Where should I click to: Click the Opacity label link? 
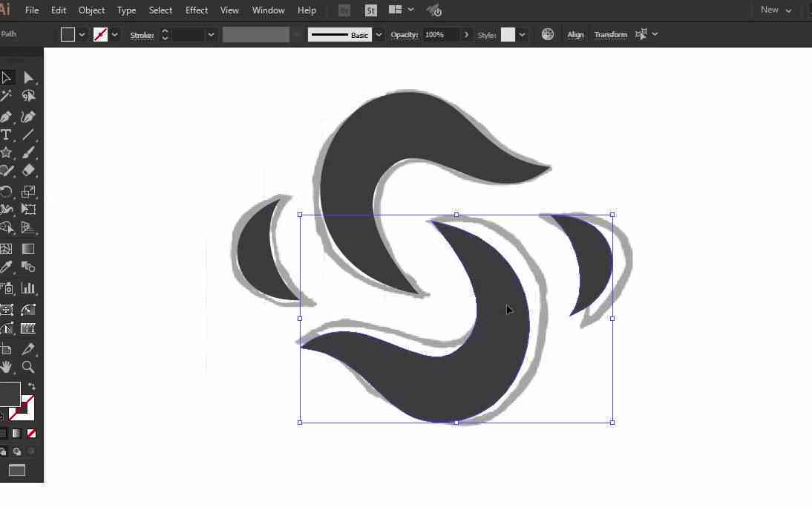(x=405, y=35)
